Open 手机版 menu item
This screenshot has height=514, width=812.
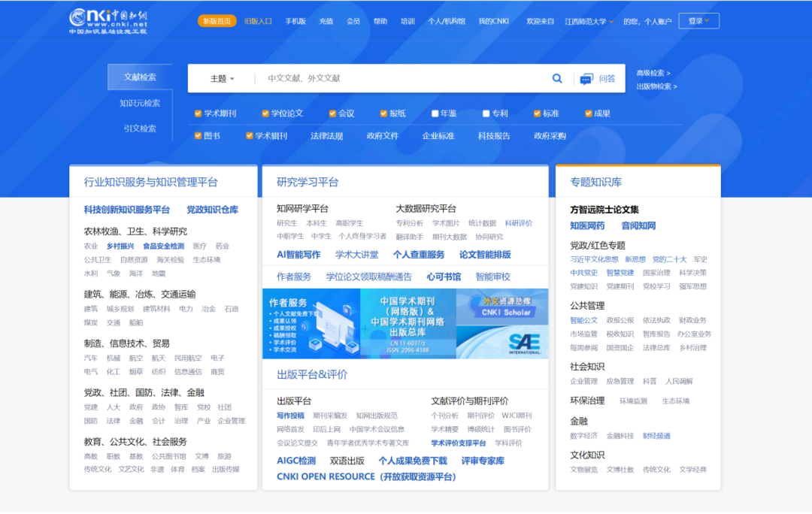(x=295, y=21)
